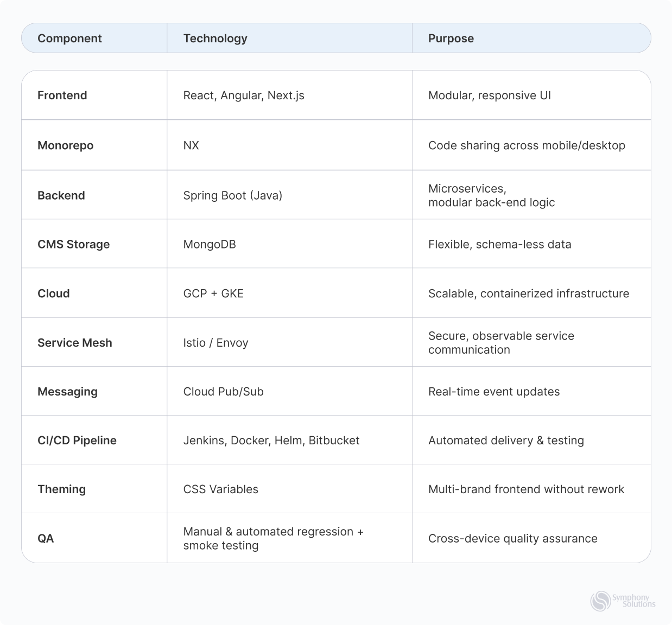Screen dimensions: 672x625
Task: Click the Symphony Solutions text logo
Action: [x=634, y=601]
